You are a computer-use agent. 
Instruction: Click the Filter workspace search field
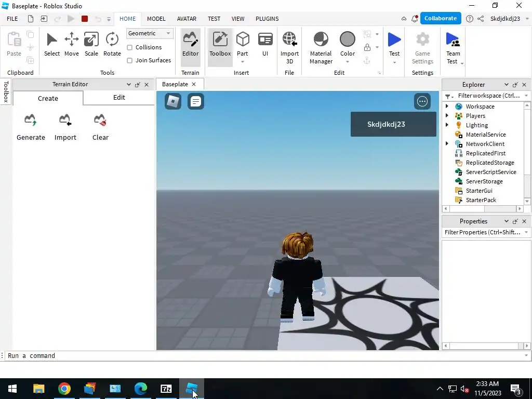tap(488, 96)
